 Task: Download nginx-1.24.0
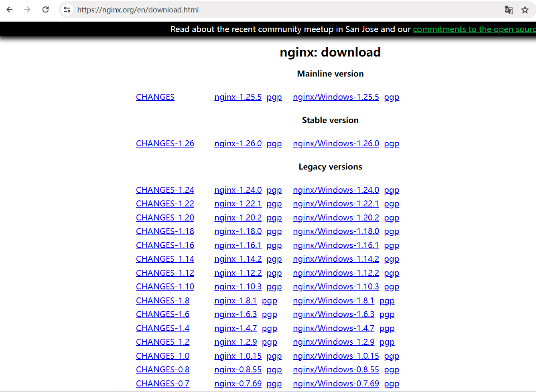238,190
